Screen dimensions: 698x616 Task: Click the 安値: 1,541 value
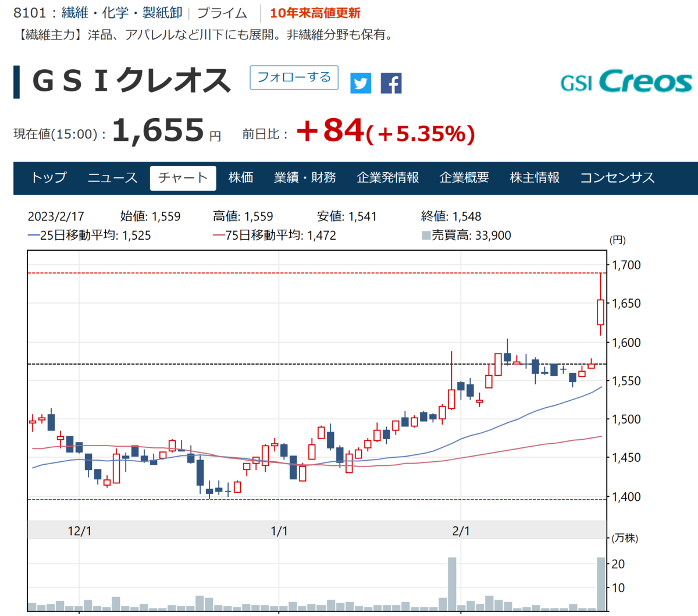[x=347, y=216]
